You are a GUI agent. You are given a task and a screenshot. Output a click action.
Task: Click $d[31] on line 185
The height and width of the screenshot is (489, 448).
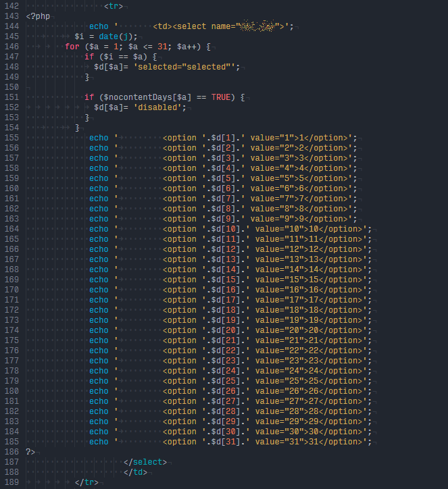pos(226,442)
